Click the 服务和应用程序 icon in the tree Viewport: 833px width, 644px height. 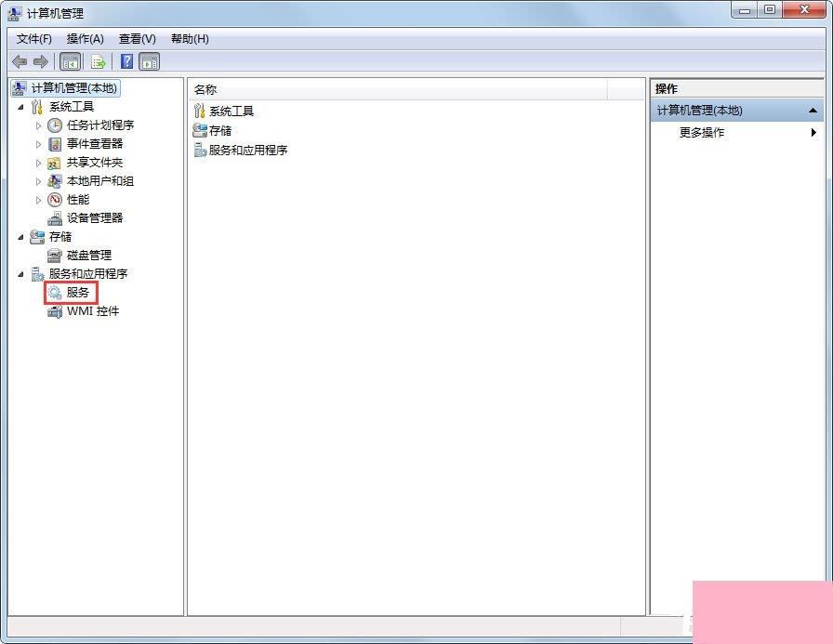coord(37,274)
